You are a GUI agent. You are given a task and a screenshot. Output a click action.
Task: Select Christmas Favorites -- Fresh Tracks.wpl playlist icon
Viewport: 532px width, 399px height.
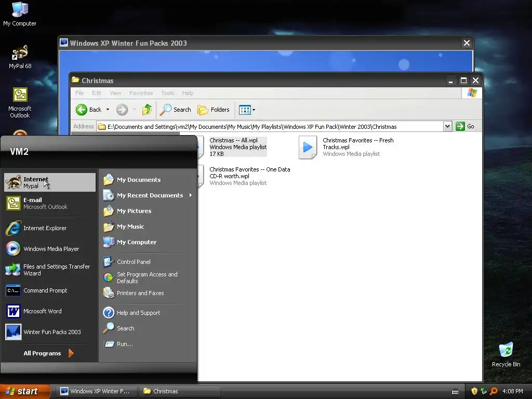[x=308, y=147]
